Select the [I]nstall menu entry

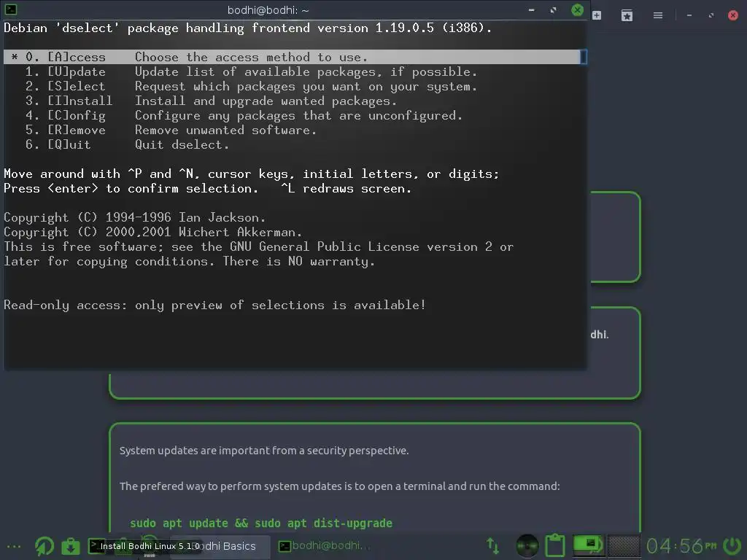tap(211, 101)
